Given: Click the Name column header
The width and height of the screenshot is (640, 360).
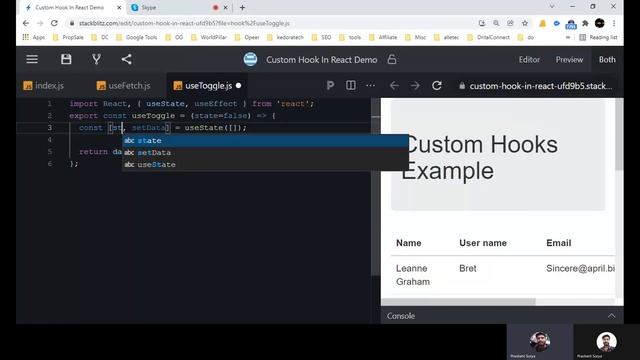Looking at the screenshot, I should click(x=409, y=243).
